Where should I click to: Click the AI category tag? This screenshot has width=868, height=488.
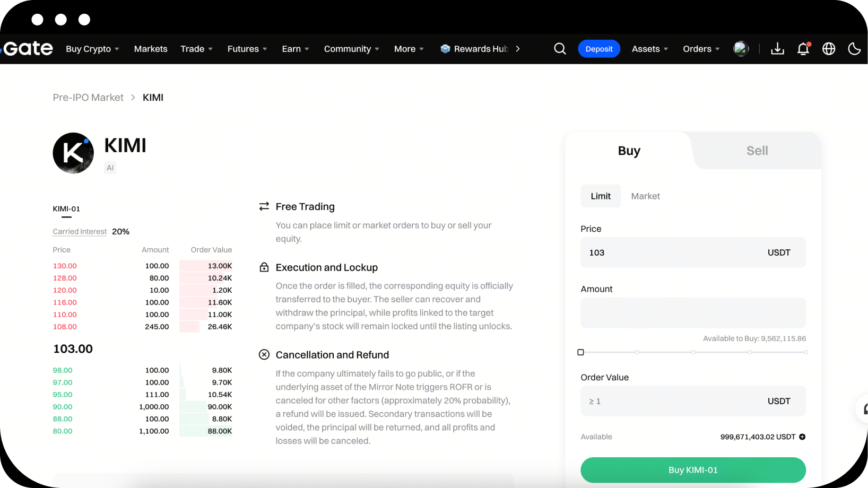(110, 168)
